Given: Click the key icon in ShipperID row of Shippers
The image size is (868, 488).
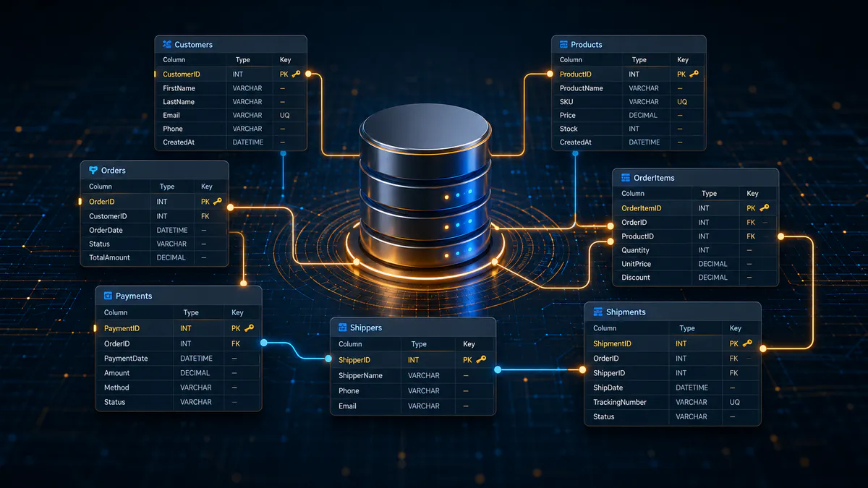Looking at the screenshot, I should click(481, 359).
